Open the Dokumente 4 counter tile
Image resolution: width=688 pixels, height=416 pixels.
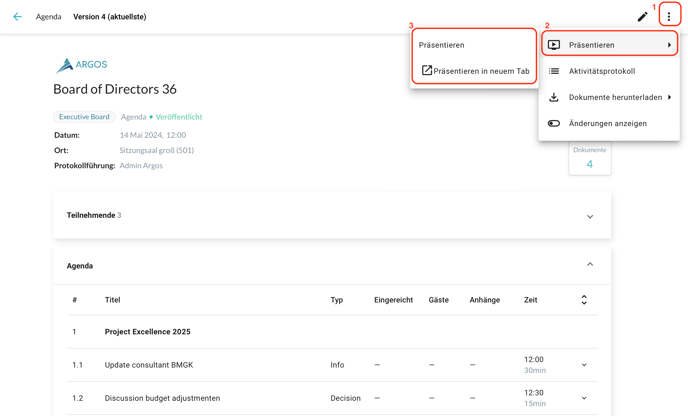point(589,159)
